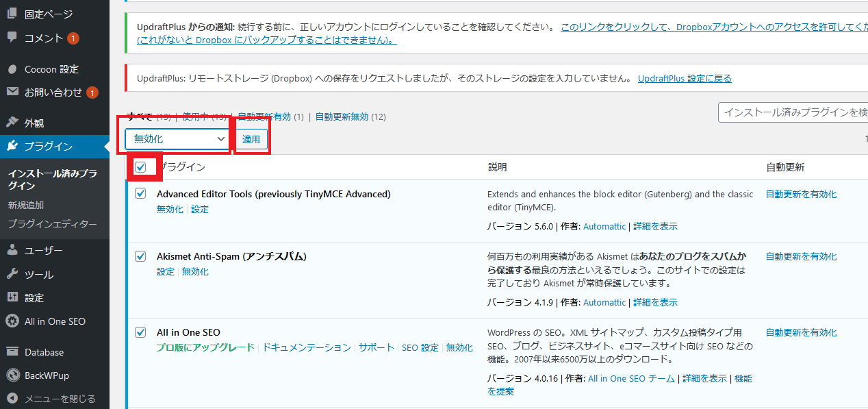The image size is (868, 409).
Task: Click the Cocoon 設定 circle icon
Action: coord(12,69)
